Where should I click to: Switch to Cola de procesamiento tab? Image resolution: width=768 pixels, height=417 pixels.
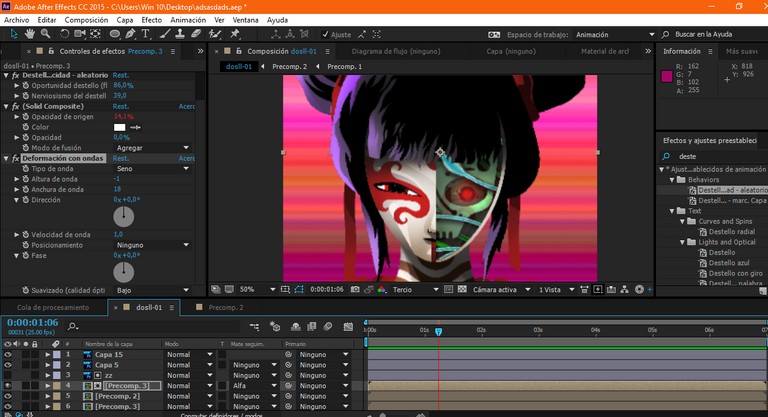pyautogui.click(x=53, y=308)
